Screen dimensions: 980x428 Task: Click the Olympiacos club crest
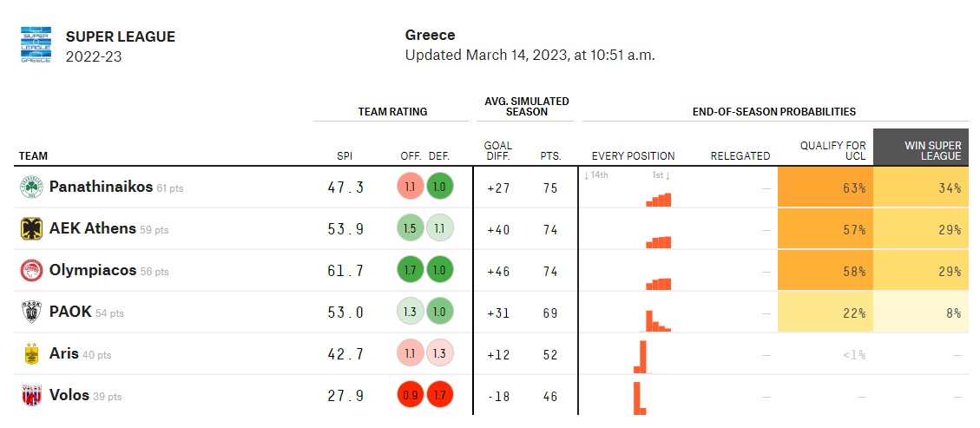point(32,271)
